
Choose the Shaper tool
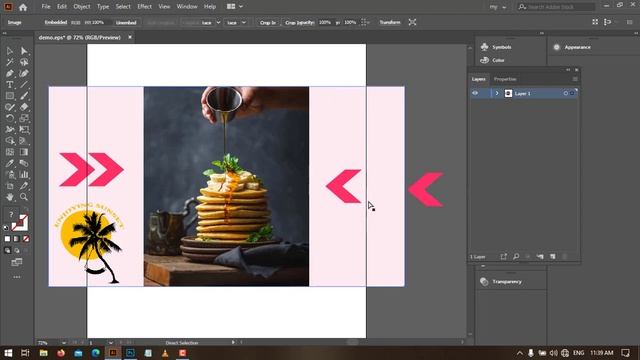click(x=10, y=107)
